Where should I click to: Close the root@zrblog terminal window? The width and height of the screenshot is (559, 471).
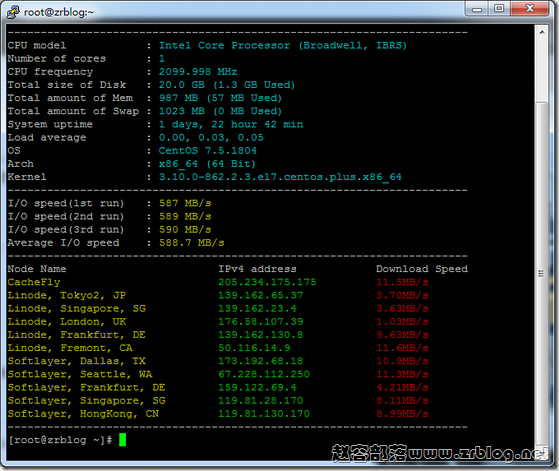click(530, 9)
